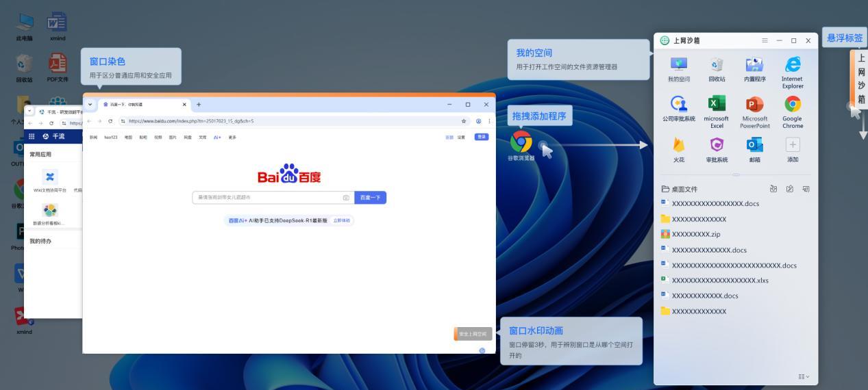
Task: Launch Microsoft PowerPoint in the sandbox panel
Action: coord(754,112)
